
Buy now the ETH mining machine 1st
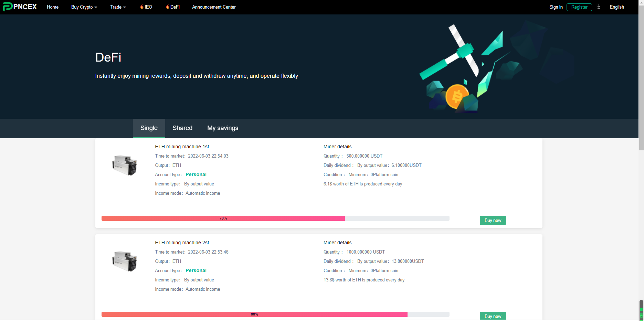tap(493, 220)
